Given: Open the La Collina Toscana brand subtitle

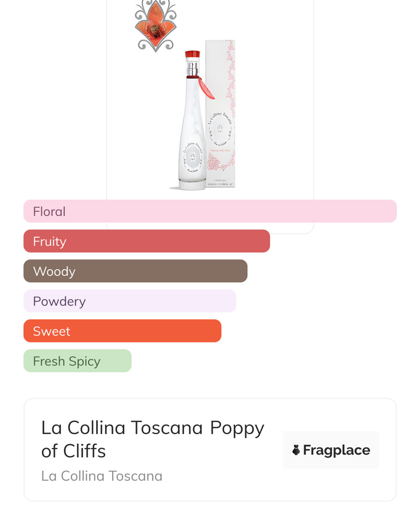Looking at the screenshot, I should [x=102, y=476].
